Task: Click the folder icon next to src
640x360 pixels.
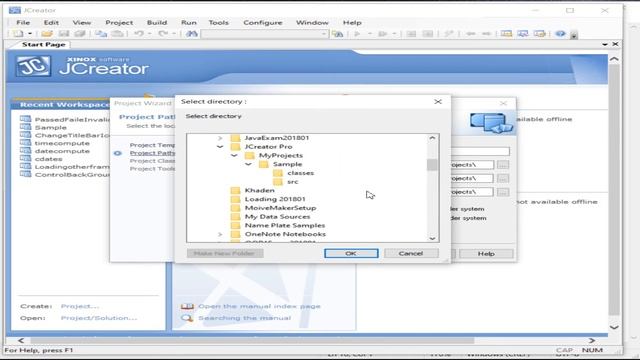Action: point(278,182)
